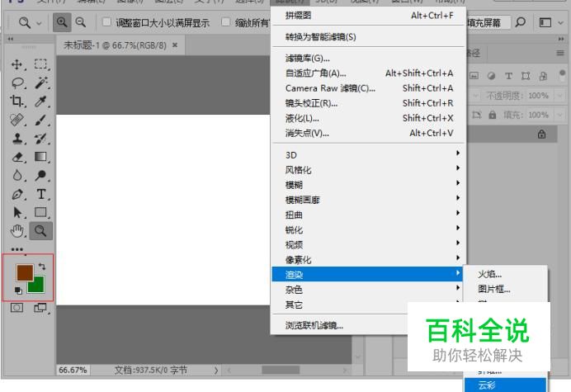
Task: Select the Lasso tool
Action: point(17,83)
